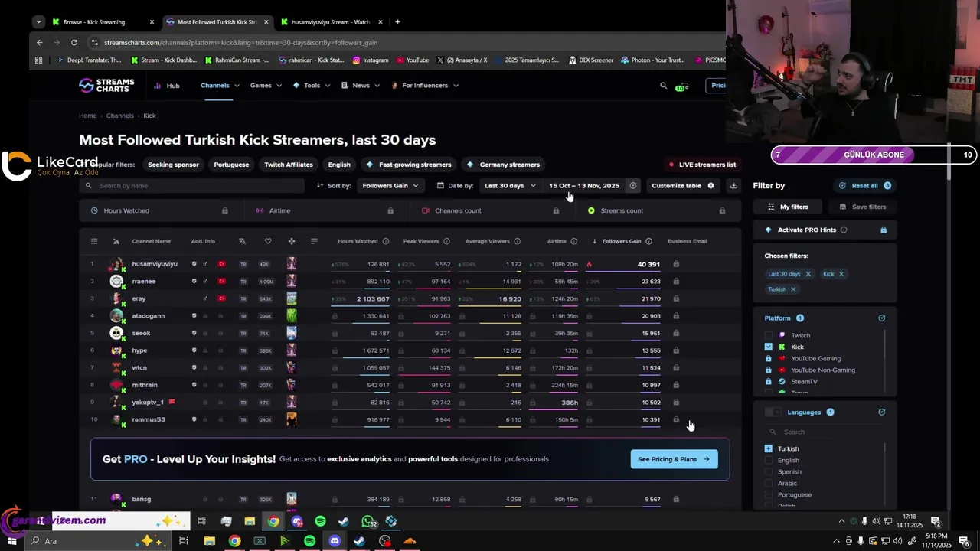Switch to the husamviyuviyu Stream browser tab
The height and width of the screenshot is (551, 980).
click(x=331, y=22)
